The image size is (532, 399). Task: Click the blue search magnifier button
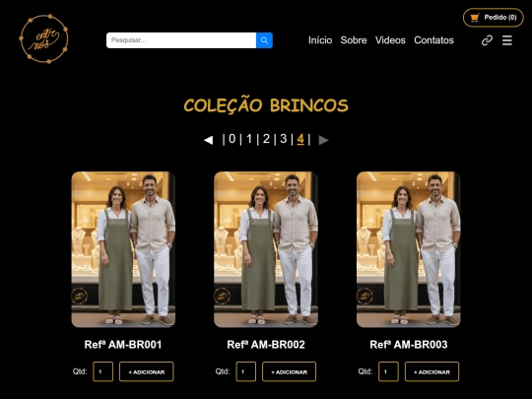(x=264, y=40)
